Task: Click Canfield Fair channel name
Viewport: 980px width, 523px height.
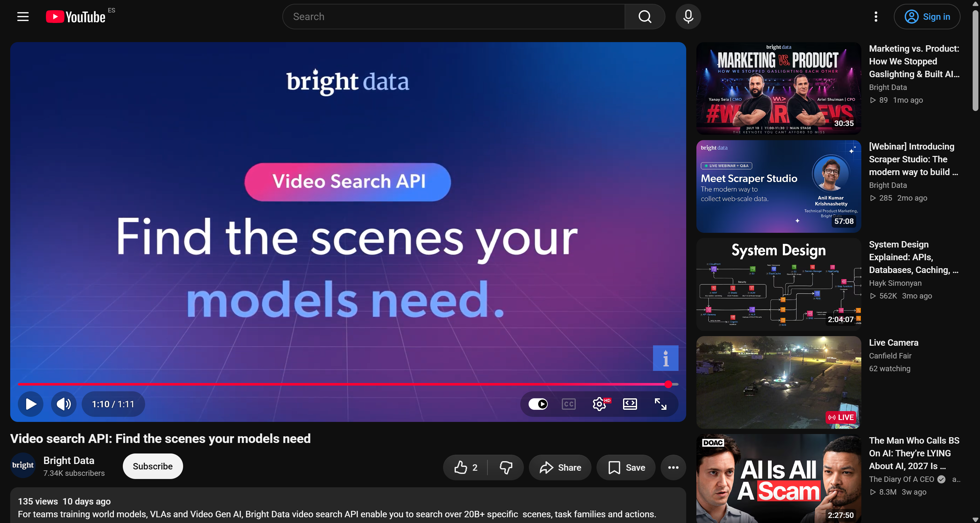Action: pos(890,356)
